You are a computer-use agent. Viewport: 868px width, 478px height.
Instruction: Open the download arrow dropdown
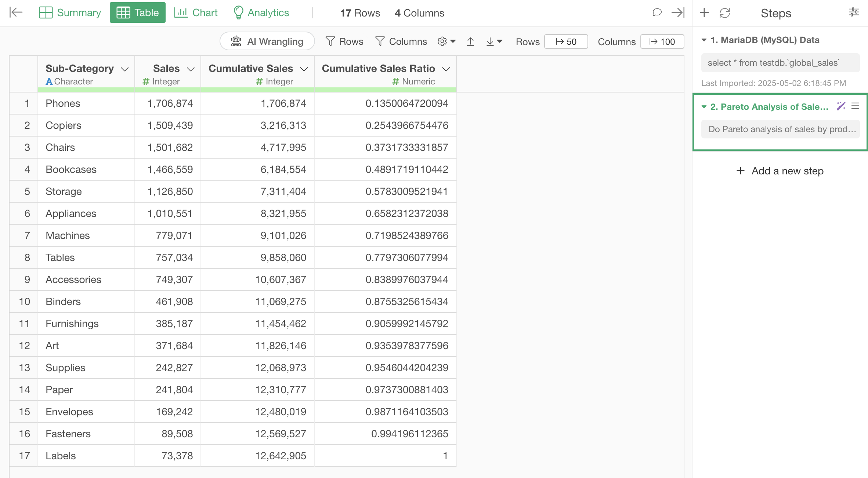(x=494, y=41)
